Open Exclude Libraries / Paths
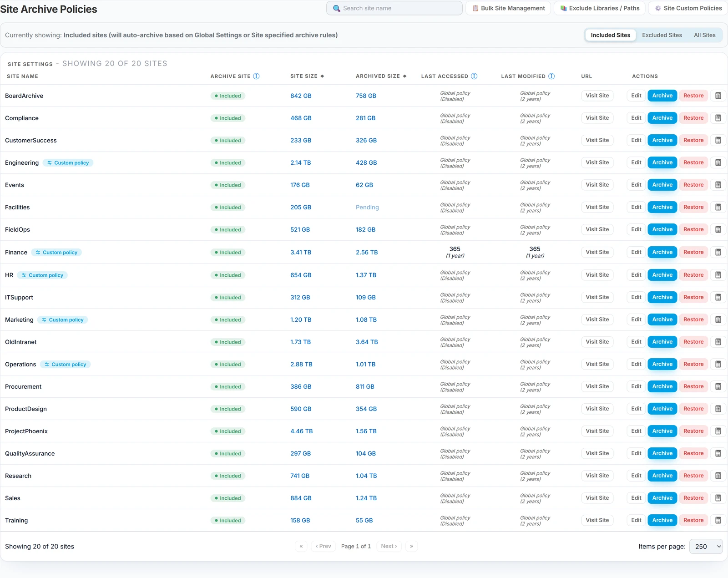 click(x=600, y=8)
